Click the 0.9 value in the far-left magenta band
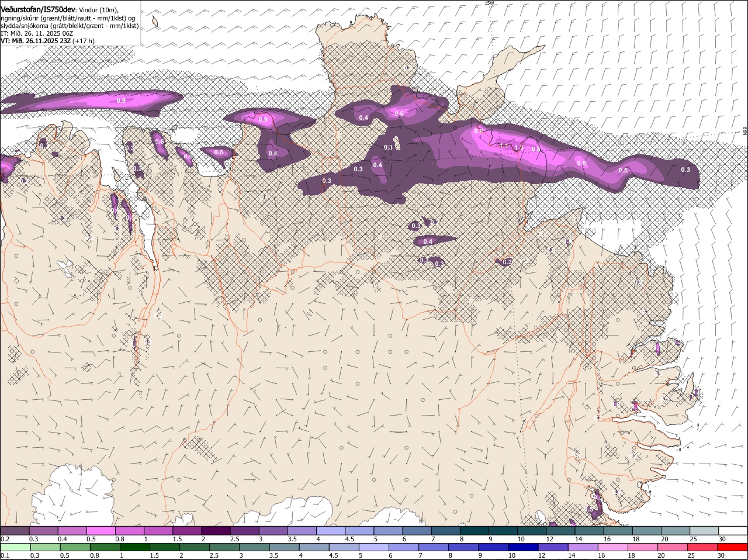The height and width of the screenshot is (560, 748). tap(121, 101)
